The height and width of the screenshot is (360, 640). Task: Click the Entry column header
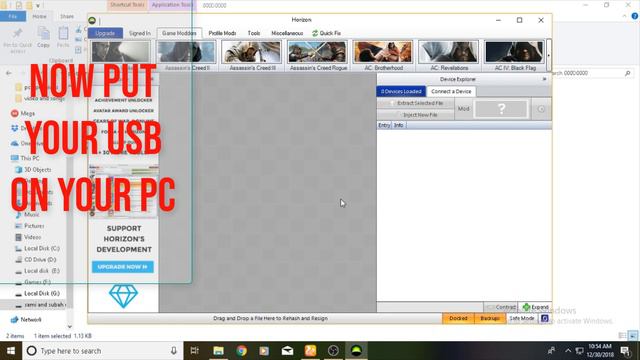(384, 125)
